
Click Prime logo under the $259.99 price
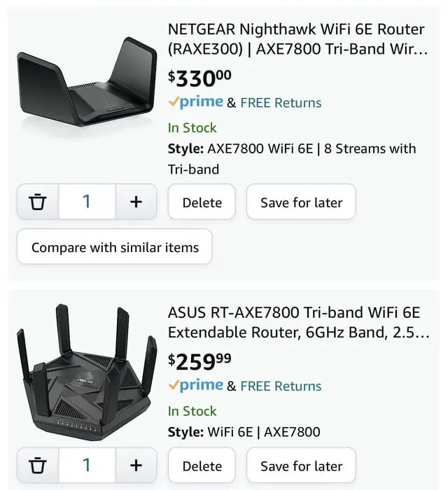point(196,386)
